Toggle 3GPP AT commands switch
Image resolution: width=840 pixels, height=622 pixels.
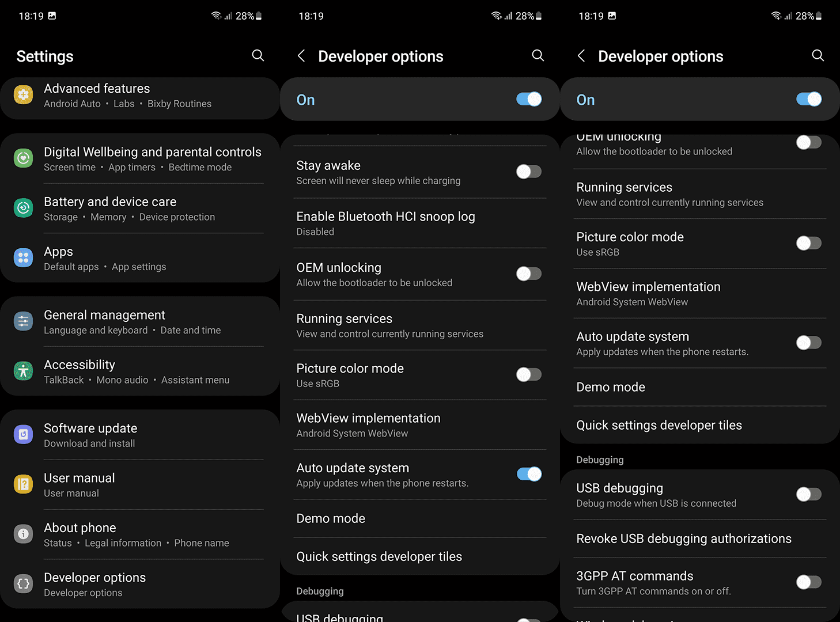pyautogui.click(x=808, y=582)
